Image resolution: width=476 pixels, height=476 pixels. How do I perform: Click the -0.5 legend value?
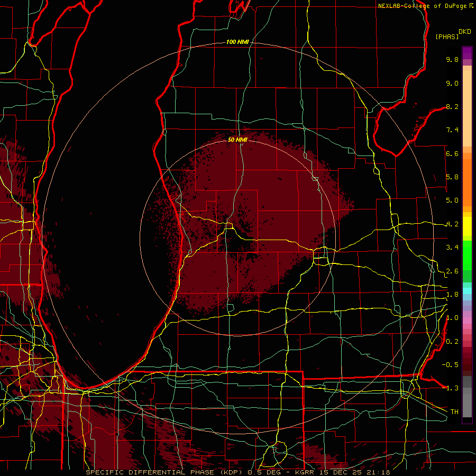coord(450,365)
